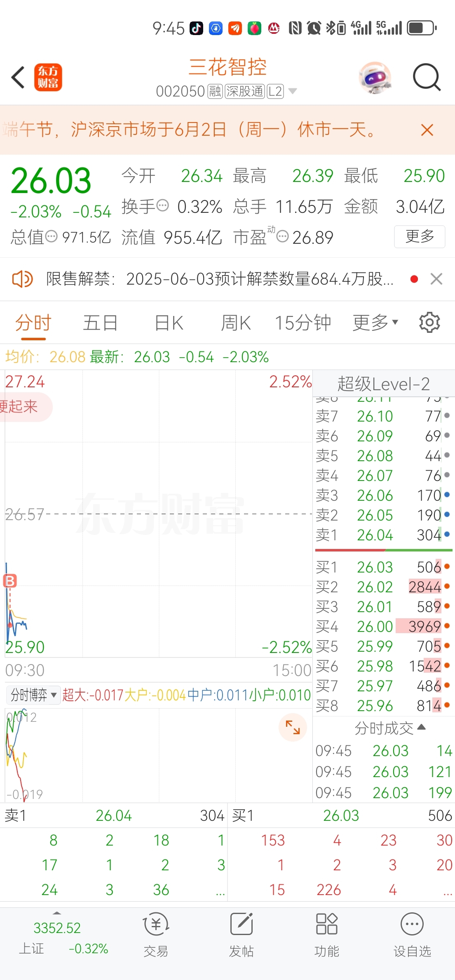Tap the 小户:0.010 indicator value
Image resolution: width=455 pixels, height=980 pixels.
pos(280,695)
